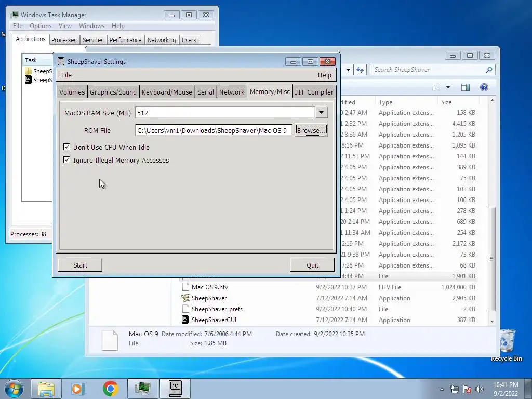The height and width of the screenshot is (399, 532).
Task: Click the Start button in SheepShaver Settings
Action: point(80,265)
